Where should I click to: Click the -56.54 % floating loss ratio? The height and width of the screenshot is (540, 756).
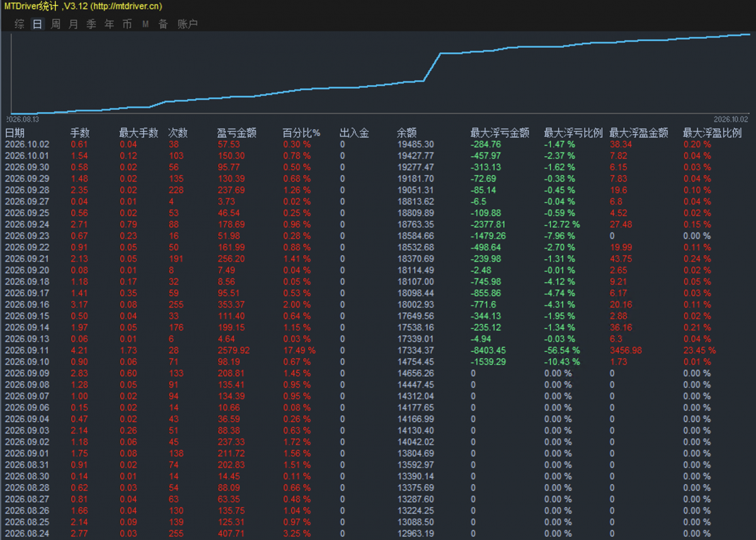pyautogui.click(x=564, y=350)
